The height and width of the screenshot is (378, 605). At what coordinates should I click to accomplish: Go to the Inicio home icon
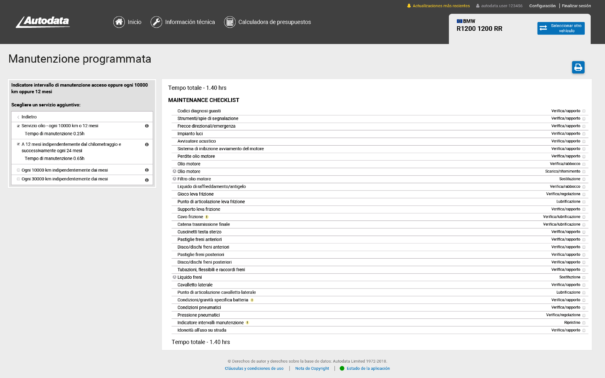(x=119, y=22)
